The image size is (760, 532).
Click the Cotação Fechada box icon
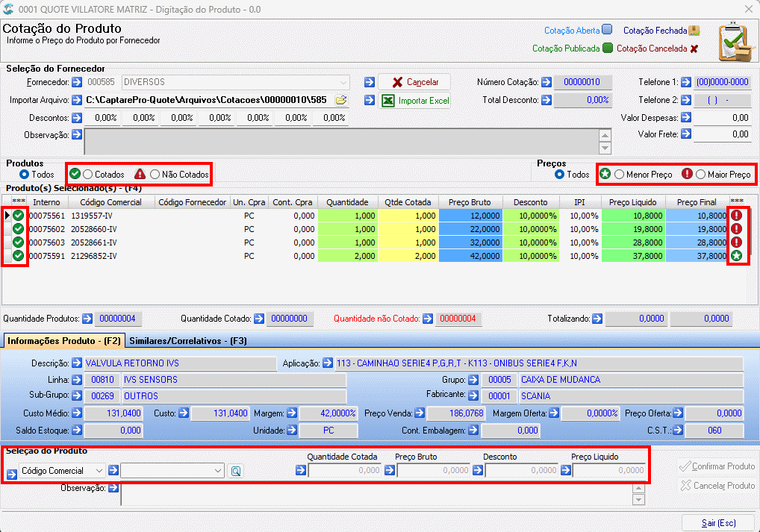(694, 30)
